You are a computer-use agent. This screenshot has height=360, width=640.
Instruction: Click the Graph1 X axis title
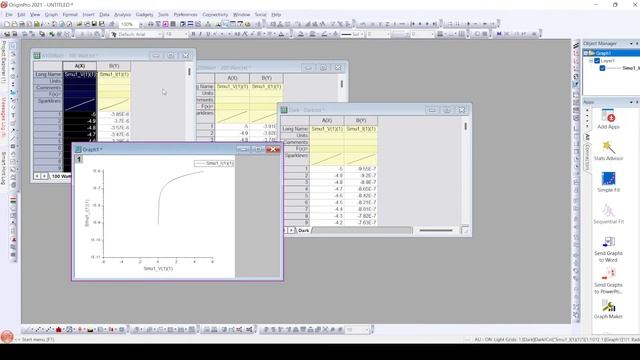tap(158, 269)
